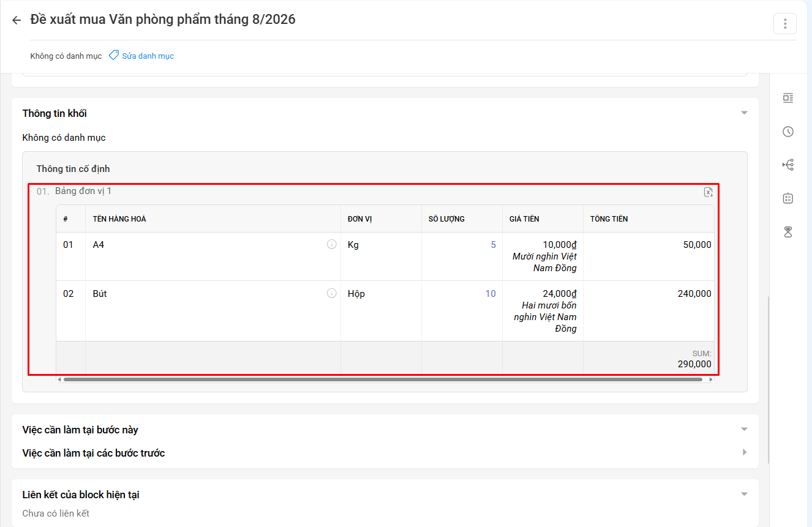Export the table with the Excel icon

(708, 192)
